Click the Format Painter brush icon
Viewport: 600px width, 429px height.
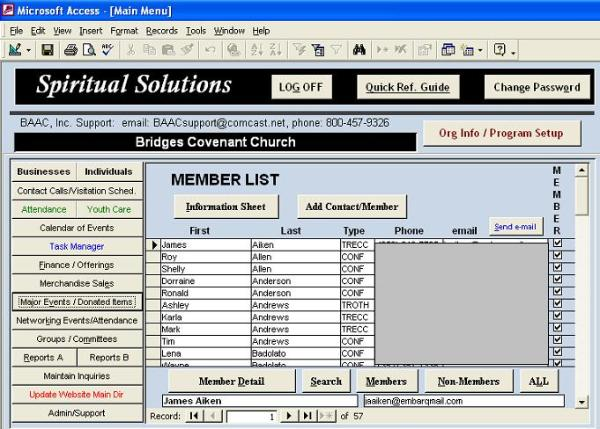click(187, 50)
